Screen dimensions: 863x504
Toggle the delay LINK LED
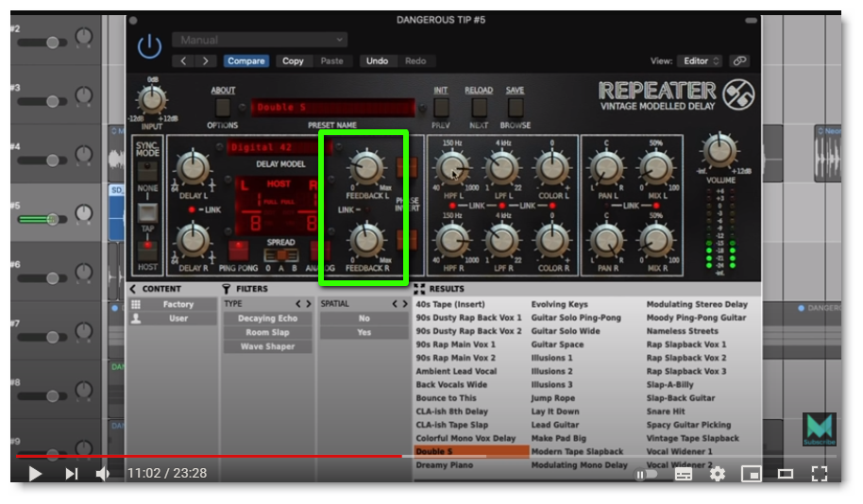[192, 210]
